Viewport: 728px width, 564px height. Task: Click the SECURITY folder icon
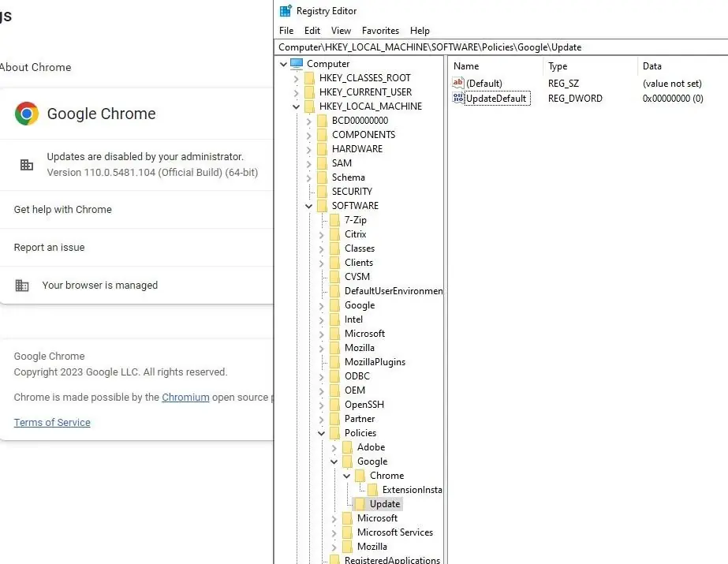click(x=322, y=192)
